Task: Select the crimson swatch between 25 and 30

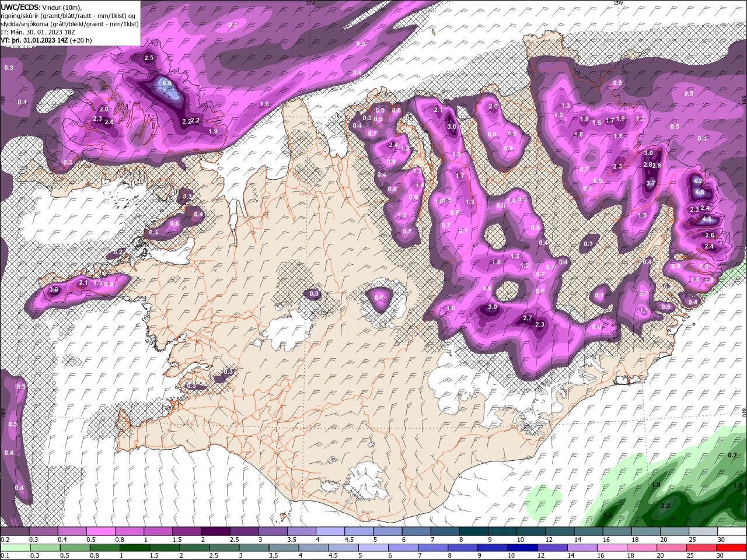Action: [702, 547]
